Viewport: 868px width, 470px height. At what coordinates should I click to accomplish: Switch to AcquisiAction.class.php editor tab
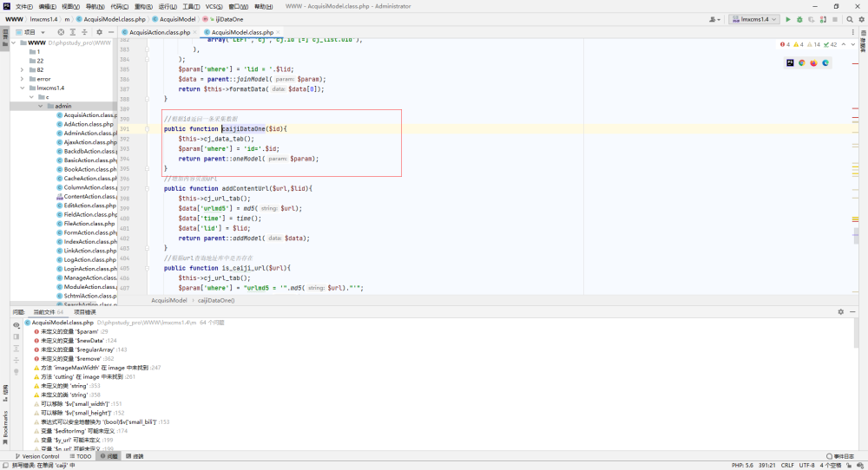click(x=160, y=32)
